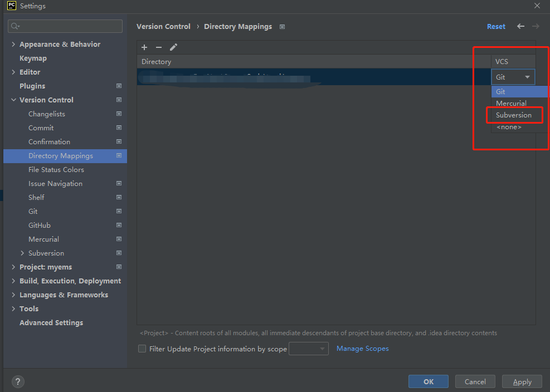Click the project-level icon beside Project: myems
Screen dimensions: 550x392
pyautogui.click(x=119, y=267)
